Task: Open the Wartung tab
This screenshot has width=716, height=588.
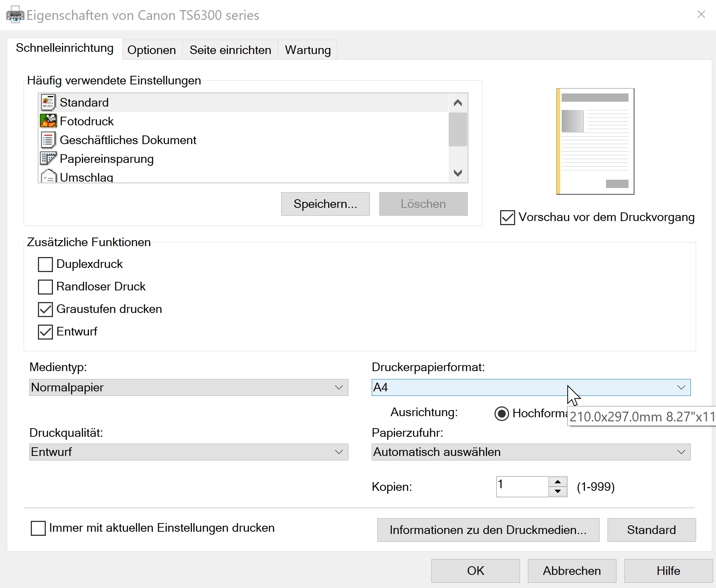Action: click(308, 50)
